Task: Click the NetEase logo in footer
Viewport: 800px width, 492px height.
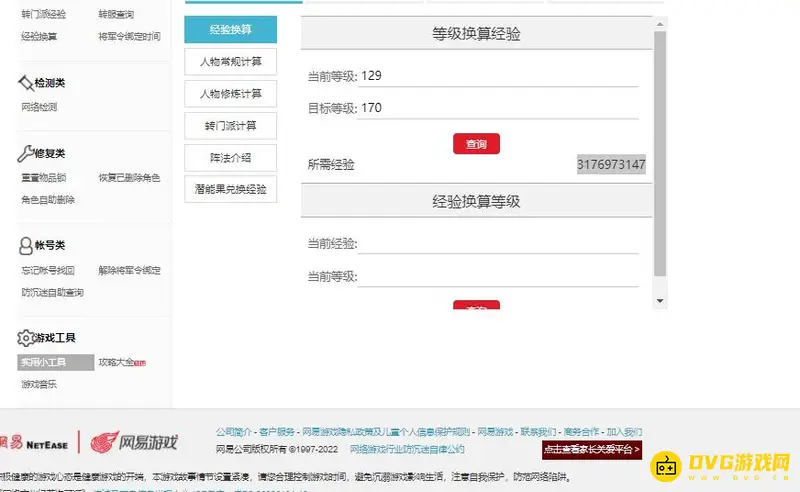Action: pos(34,443)
